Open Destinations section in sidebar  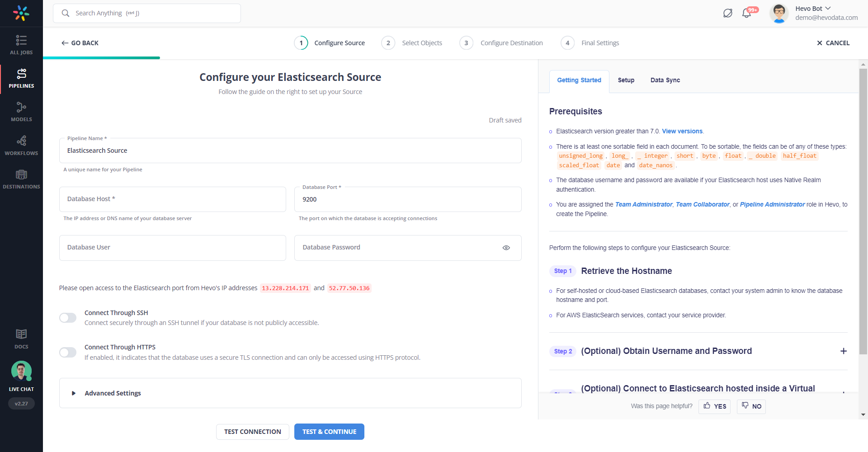(x=21, y=179)
